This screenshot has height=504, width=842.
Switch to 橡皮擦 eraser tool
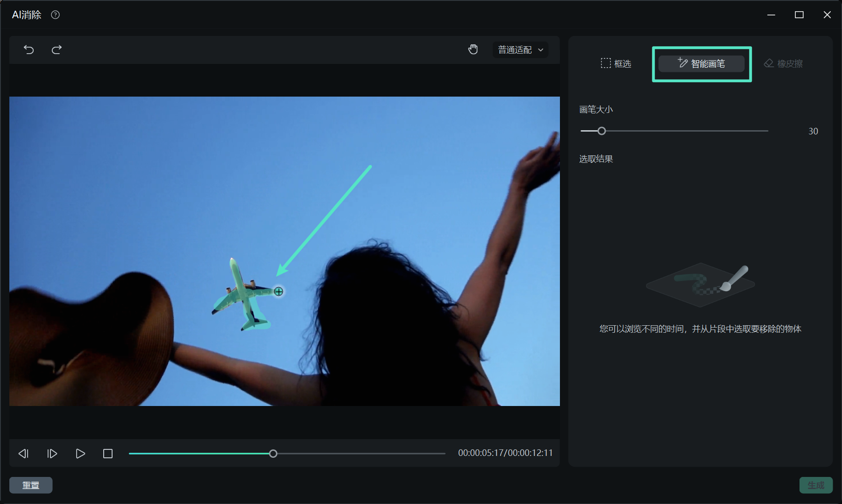783,63
